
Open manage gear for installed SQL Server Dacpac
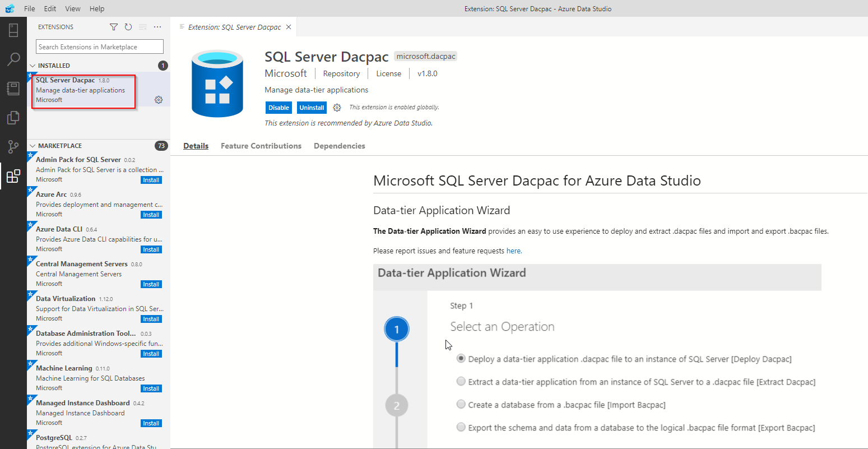click(159, 100)
